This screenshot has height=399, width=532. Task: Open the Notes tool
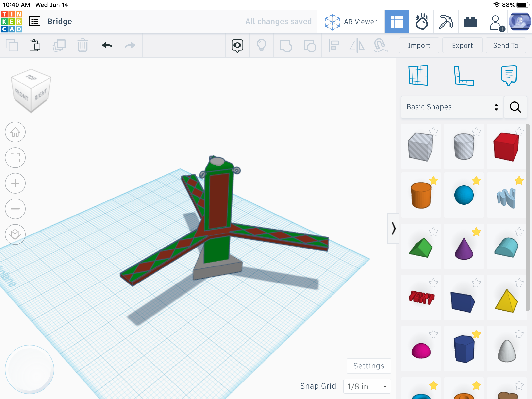coord(509,75)
